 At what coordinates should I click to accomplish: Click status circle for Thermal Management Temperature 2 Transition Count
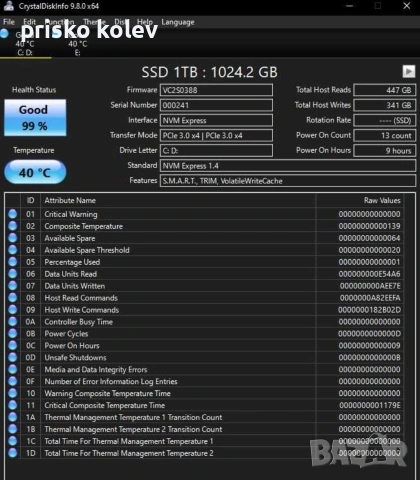pyautogui.click(x=13, y=429)
